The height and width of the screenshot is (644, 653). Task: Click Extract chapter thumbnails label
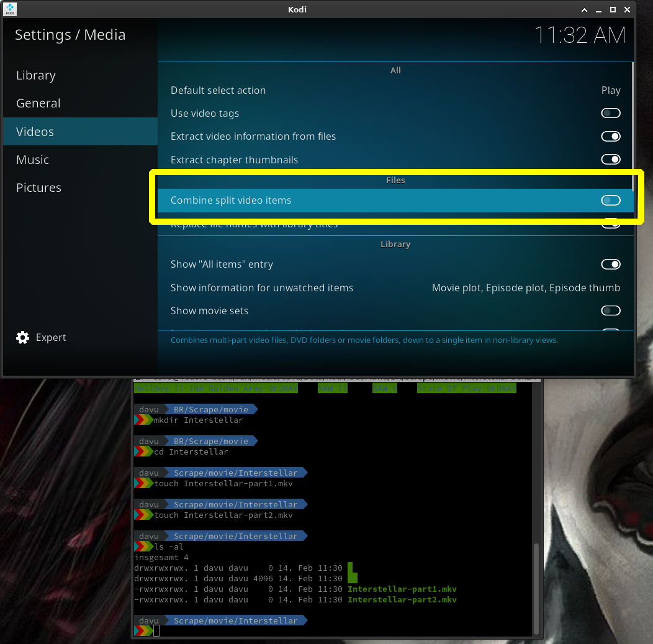point(234,160)
